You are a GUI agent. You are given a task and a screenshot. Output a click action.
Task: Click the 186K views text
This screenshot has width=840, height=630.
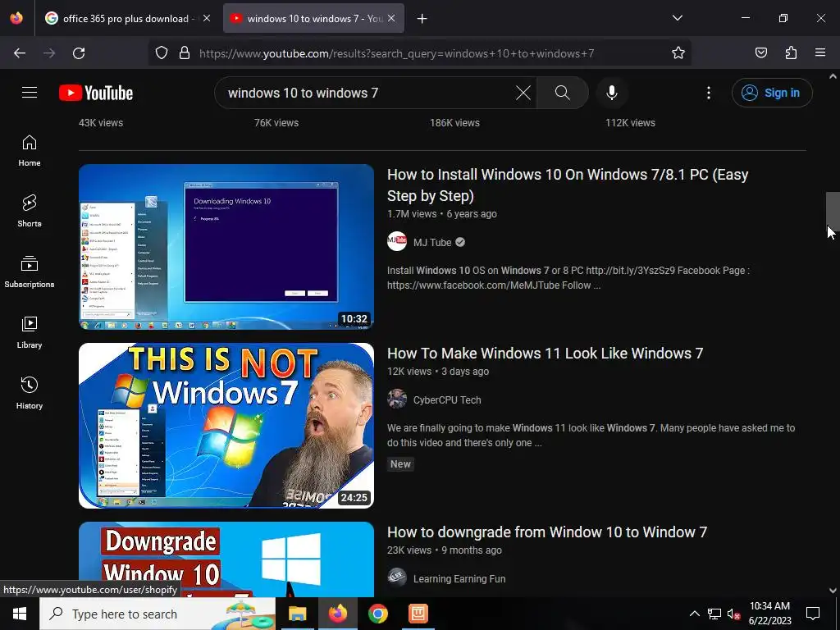pos(454,123)
